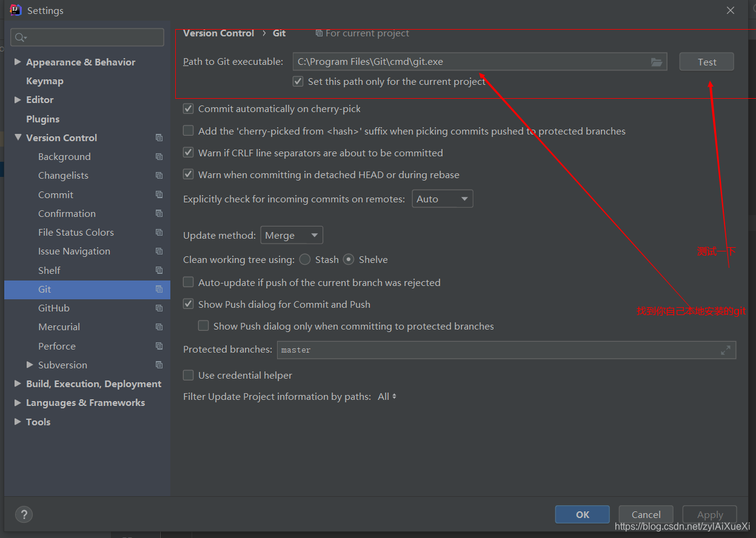Uncheck 'Commit automatically on cherry-pick'
The image size is (756, 538).
pos(188,108)
